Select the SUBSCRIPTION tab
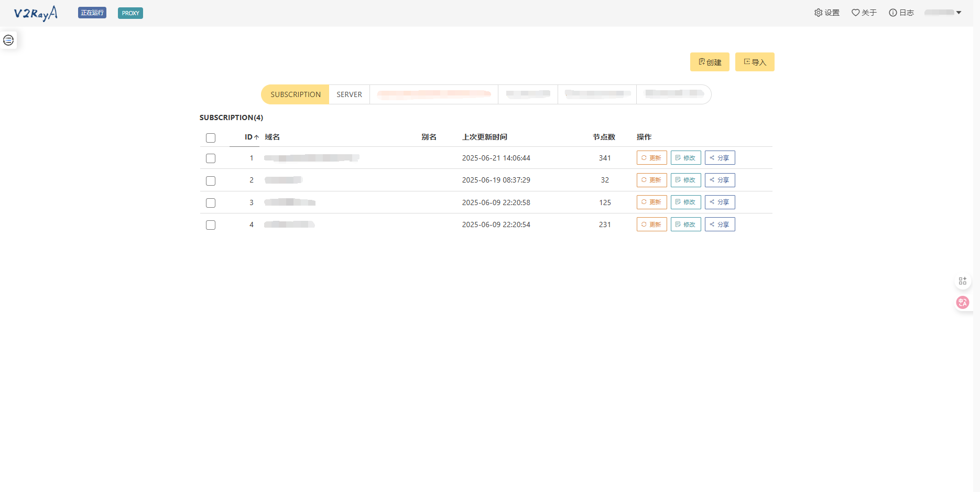The image size is (980, 492). point(295,95)
